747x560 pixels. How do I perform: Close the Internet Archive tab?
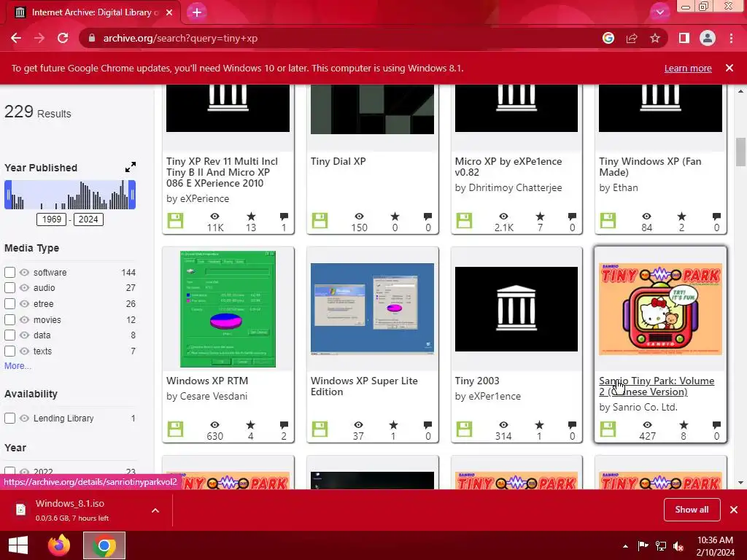pos(169,12)
